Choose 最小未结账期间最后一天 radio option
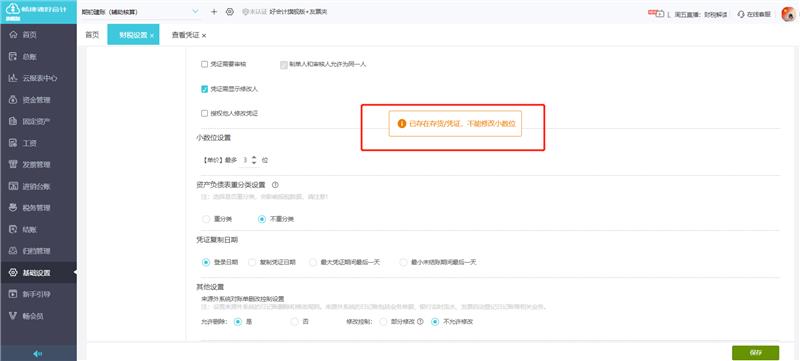This screenshot has width=800, height=361. pyautogui.click(x=403, y=262)
